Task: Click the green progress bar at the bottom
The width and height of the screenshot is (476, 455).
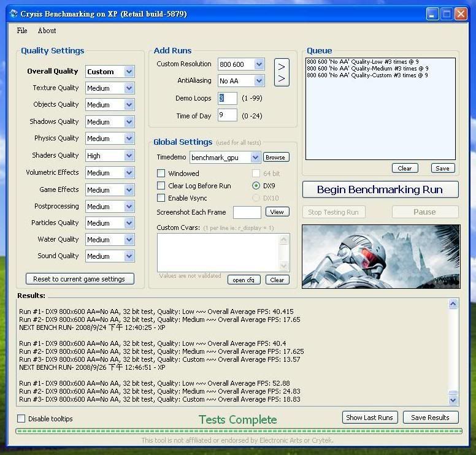Action: point(239,431)
